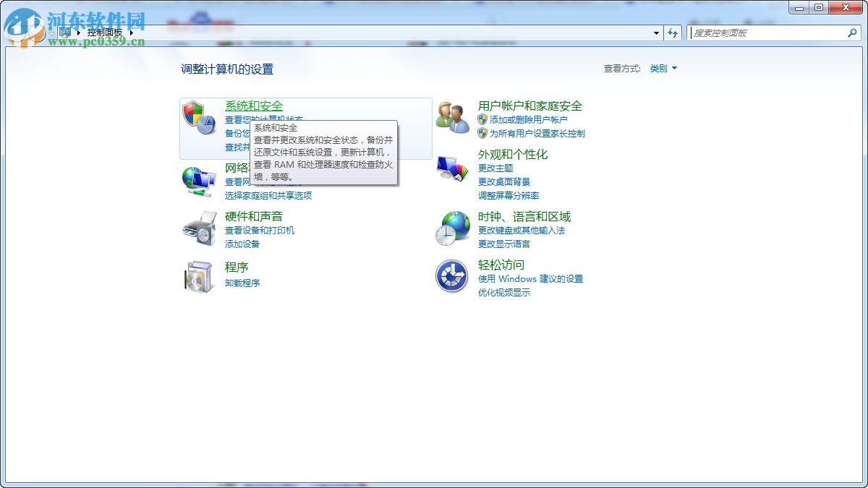This screenshot has width=868, height=488.
Task: Open the address bar history dropdown arrow
Action: point(656,33)
